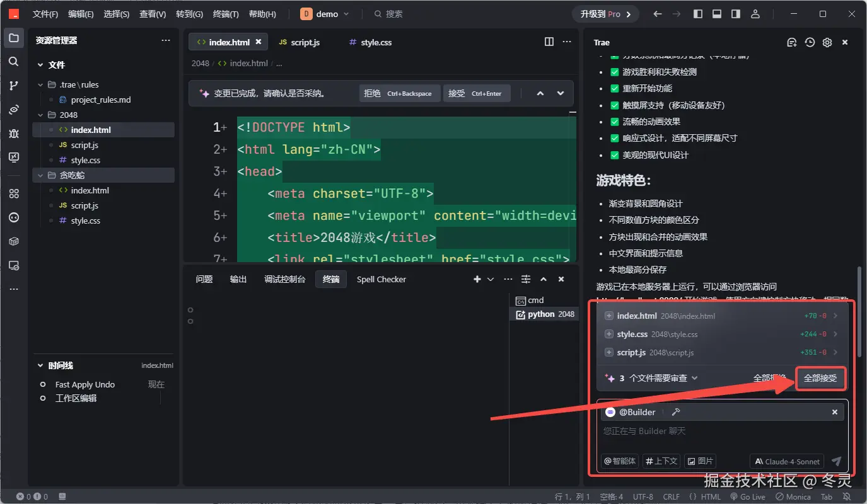The width and height of the screenshot is (867, 504).
Task: Toggle bottom panel layout icon in title bar
Action: click(x=717, y=14)
